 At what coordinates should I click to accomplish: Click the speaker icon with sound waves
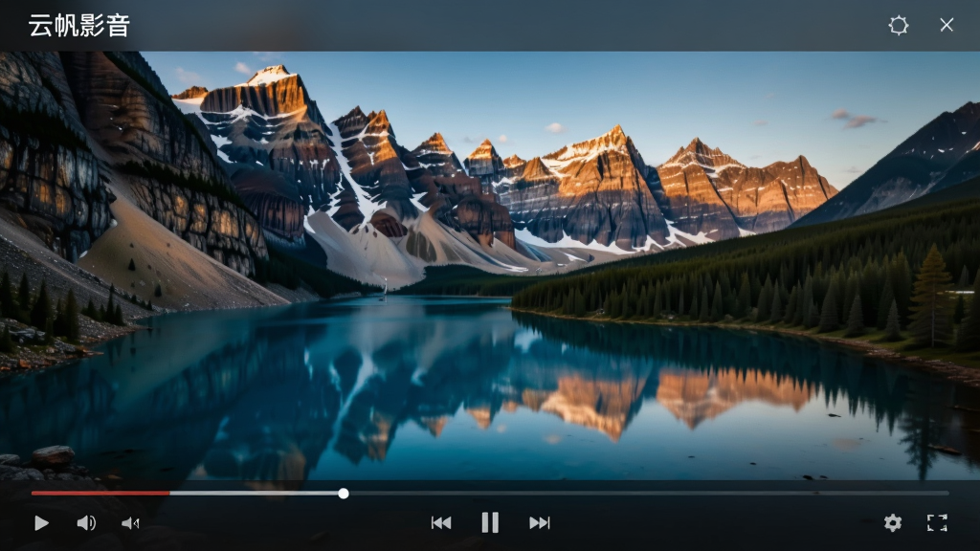pyautogui.click(x=86, y=523)
